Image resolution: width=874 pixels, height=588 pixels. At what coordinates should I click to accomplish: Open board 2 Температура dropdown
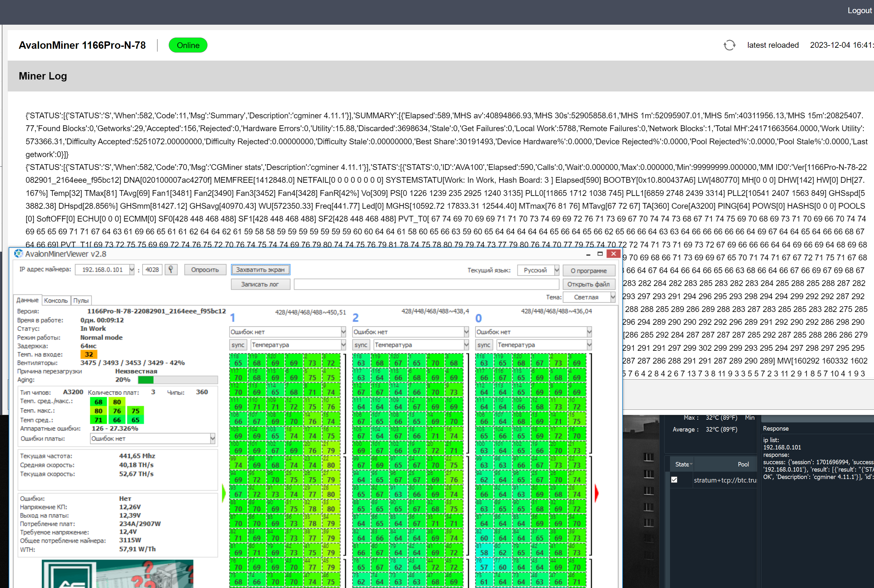[466, 345]
